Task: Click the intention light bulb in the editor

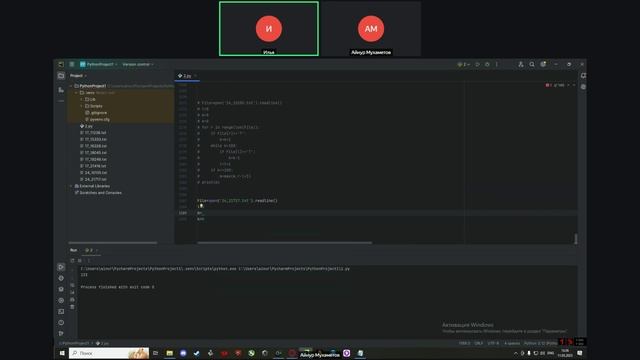Action: coord(201,206)
